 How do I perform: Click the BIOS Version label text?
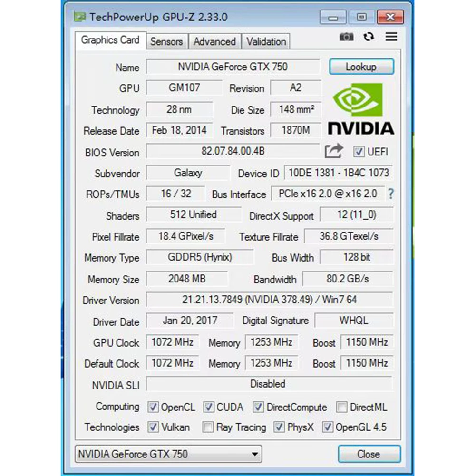112,152
